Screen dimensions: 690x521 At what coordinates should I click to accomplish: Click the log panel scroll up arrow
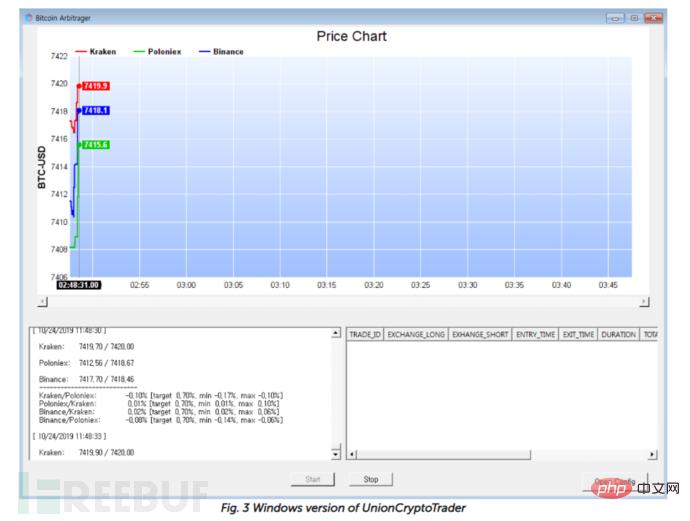336,333
